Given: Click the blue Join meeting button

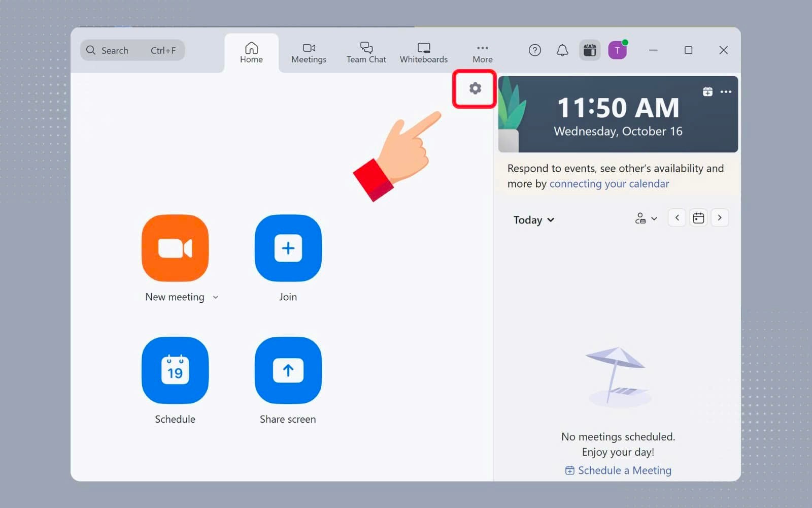Looking at the screenshot, I should click(288, 248).
